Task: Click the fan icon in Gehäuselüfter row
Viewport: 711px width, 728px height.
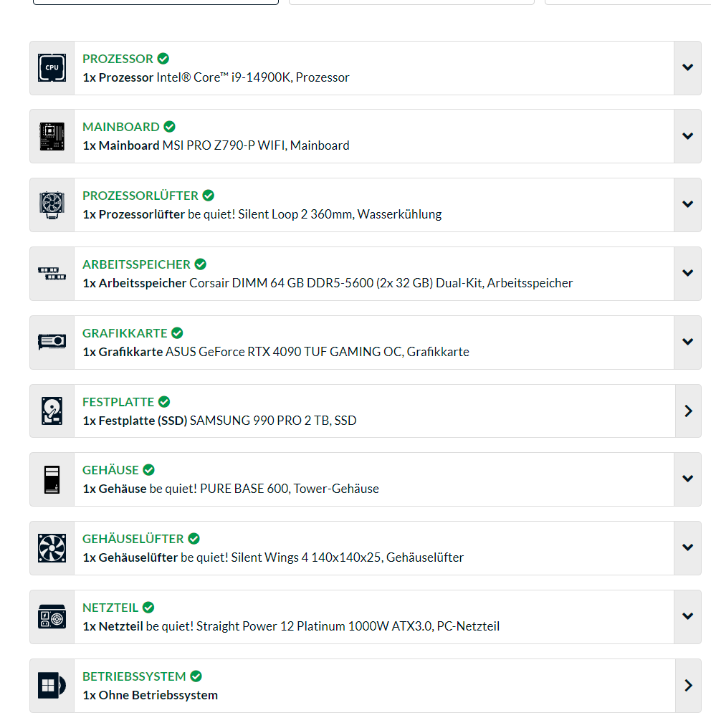Action: [52, 548]
